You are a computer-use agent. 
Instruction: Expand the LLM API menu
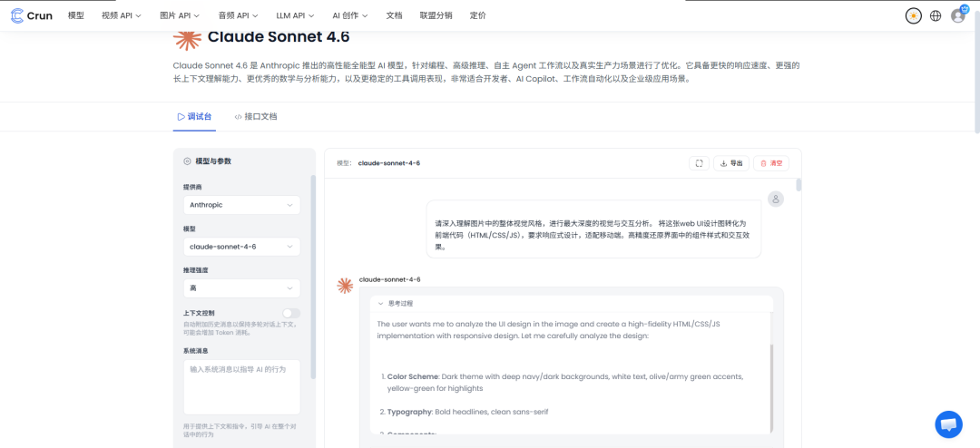point(295,15)
